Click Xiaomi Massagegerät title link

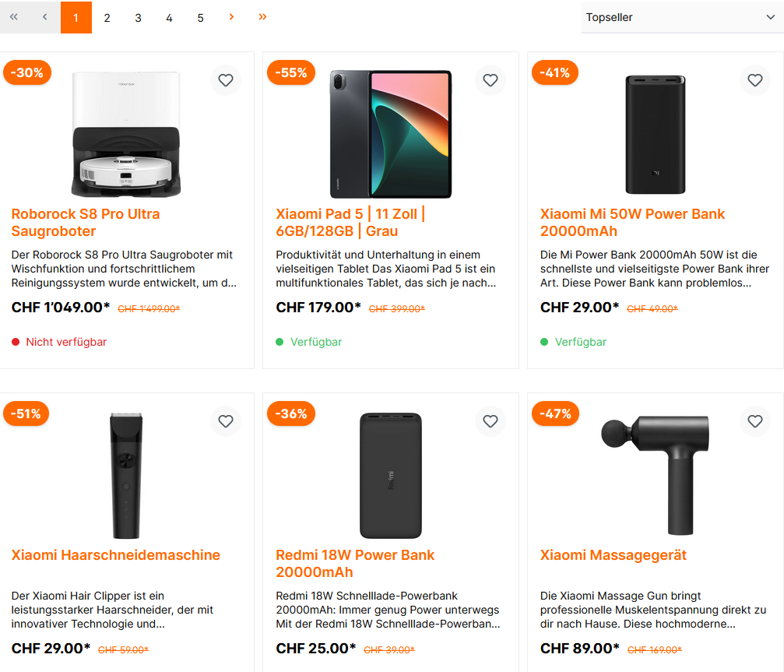point(613,555)
